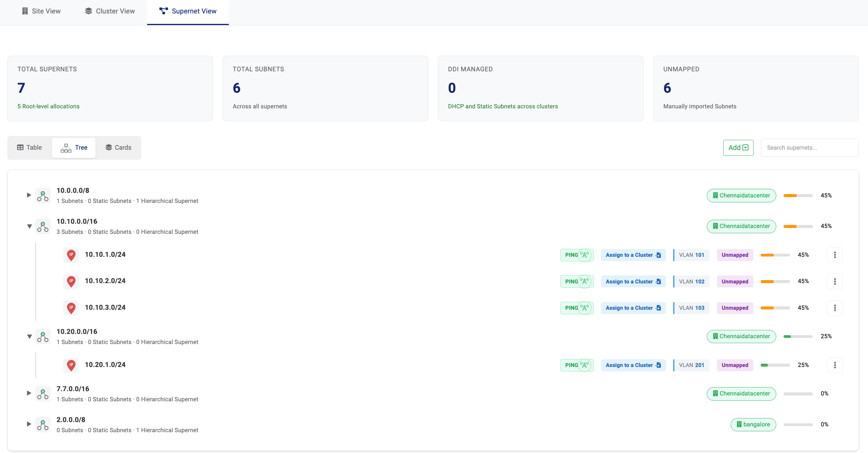Click the PING badge for 10.10.3.0/24
The height and width of the screenshot is (453, 868).
click(577, 308)
